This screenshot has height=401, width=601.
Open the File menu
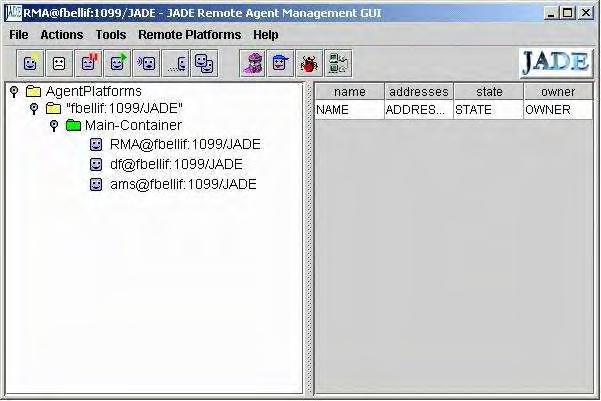click(19, 35)
